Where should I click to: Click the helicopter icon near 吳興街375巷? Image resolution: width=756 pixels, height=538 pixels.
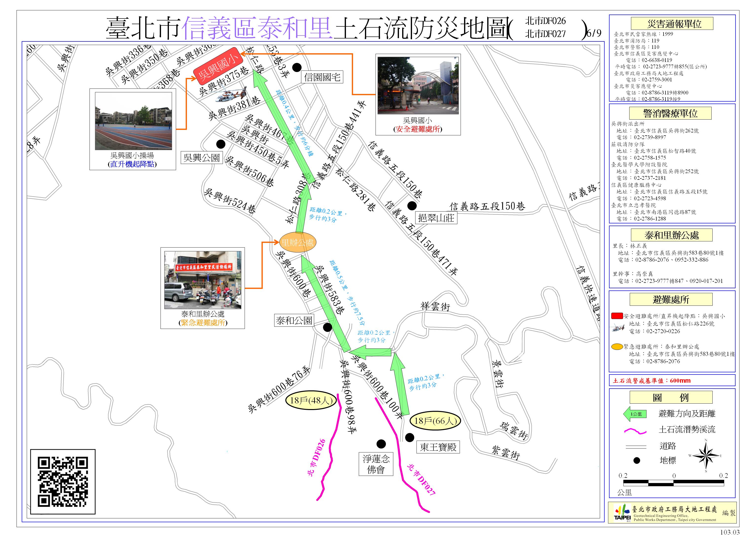tap(231, 94)
